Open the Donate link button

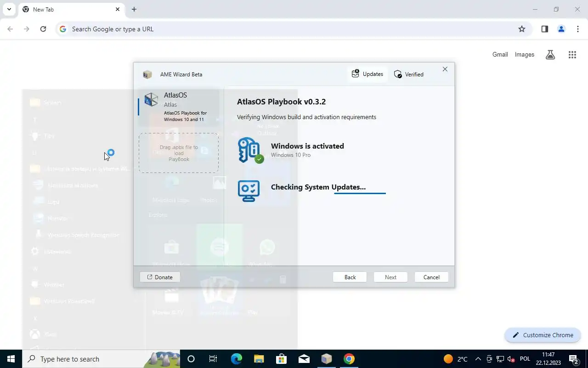[160, 277]
